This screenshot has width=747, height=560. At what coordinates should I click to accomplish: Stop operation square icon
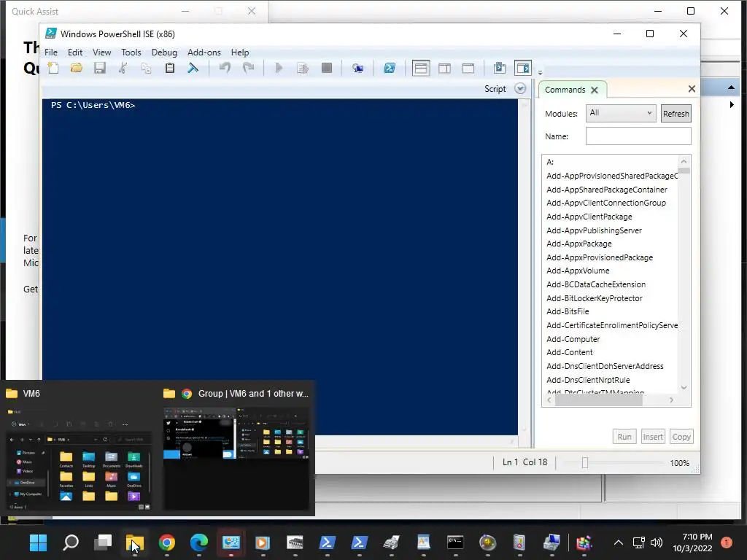point(326,68)
